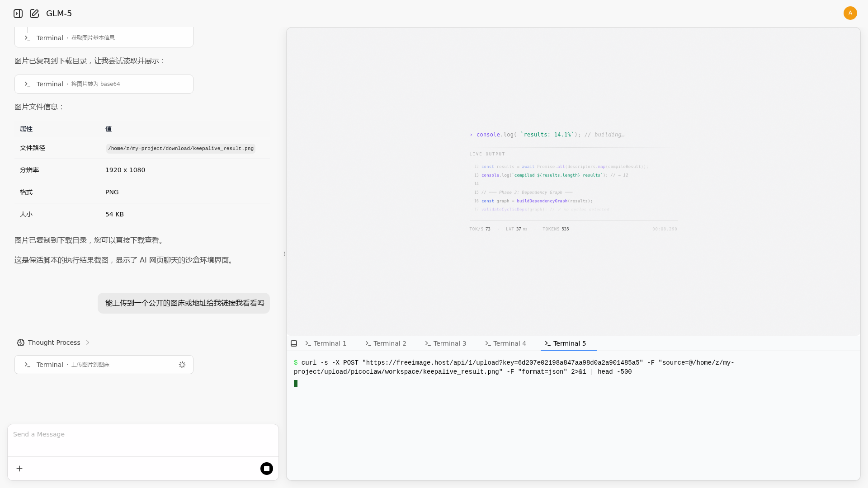Image resolution: width=868 pixels, height=488 pixels.
Task: Stop generation with the black stop button
Action: click(267, 469)
